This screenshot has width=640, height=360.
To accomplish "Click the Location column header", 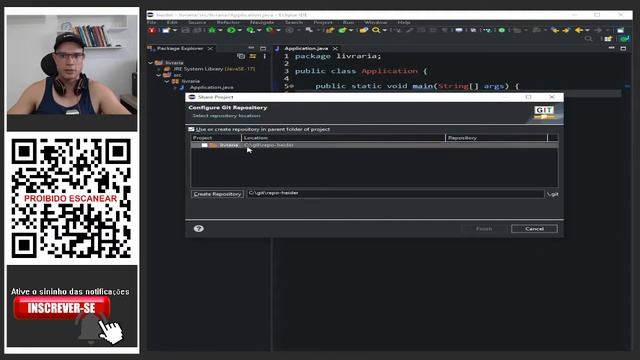I will [x=343, y=138].
